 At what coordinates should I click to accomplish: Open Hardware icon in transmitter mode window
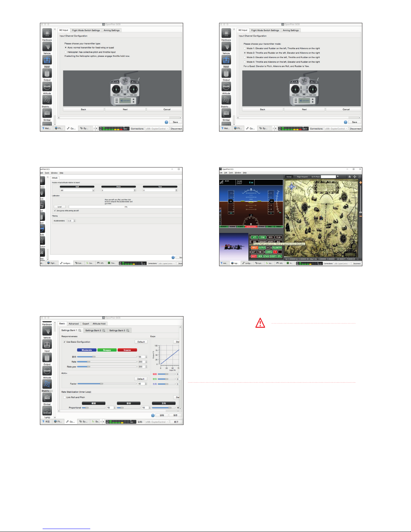[226, 33]
